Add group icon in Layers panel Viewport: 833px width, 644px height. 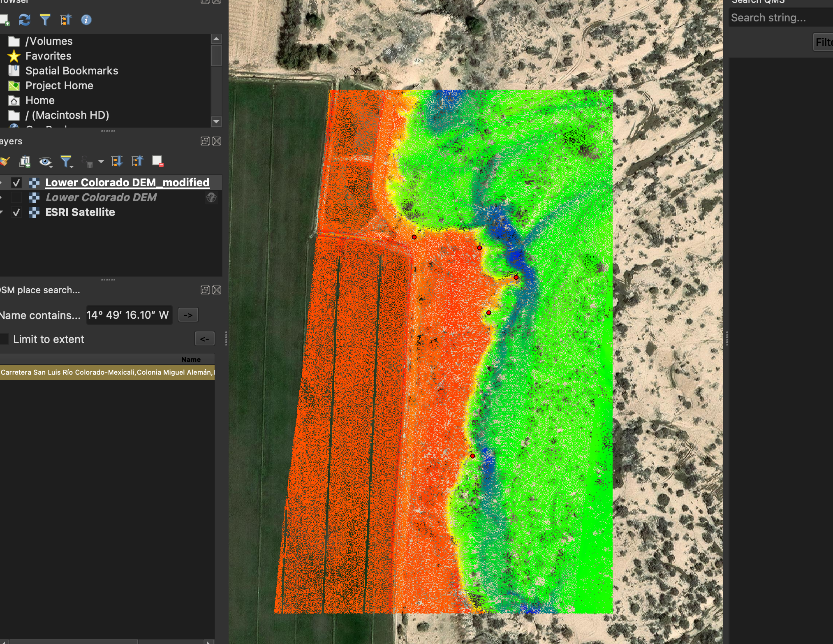25,161
